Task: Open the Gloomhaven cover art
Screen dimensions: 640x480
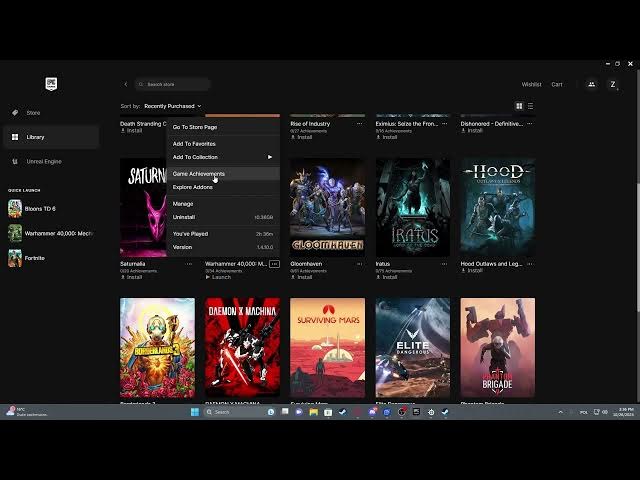Action: [327, 208]
